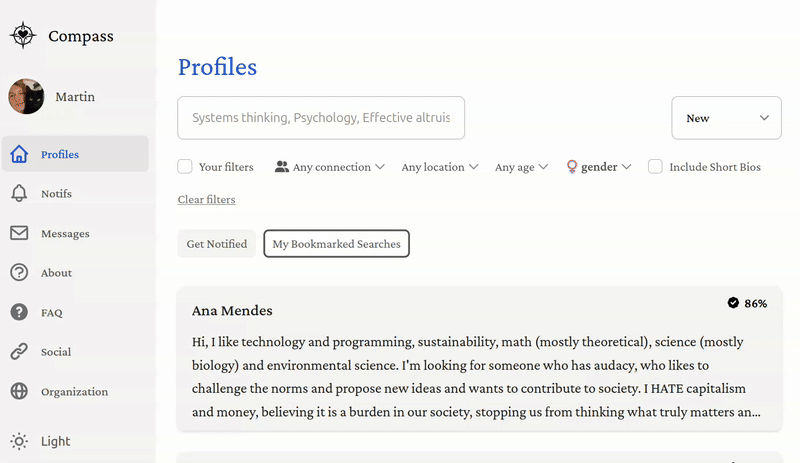
Task: Click the verified badge on Ana Mendes
Action: [733, 302]
